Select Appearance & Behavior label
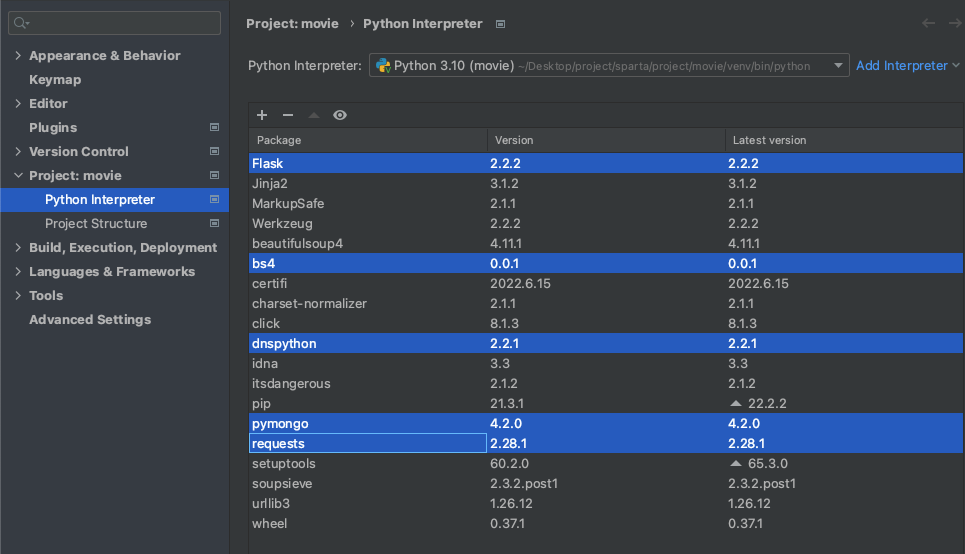Screen dimensions: 965x554 click(x=105, y=55)
